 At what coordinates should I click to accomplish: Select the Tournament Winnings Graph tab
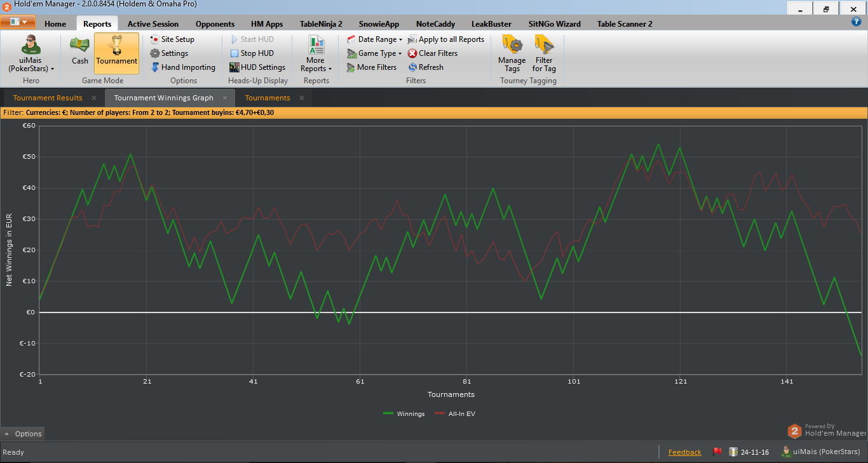point(164,98)
